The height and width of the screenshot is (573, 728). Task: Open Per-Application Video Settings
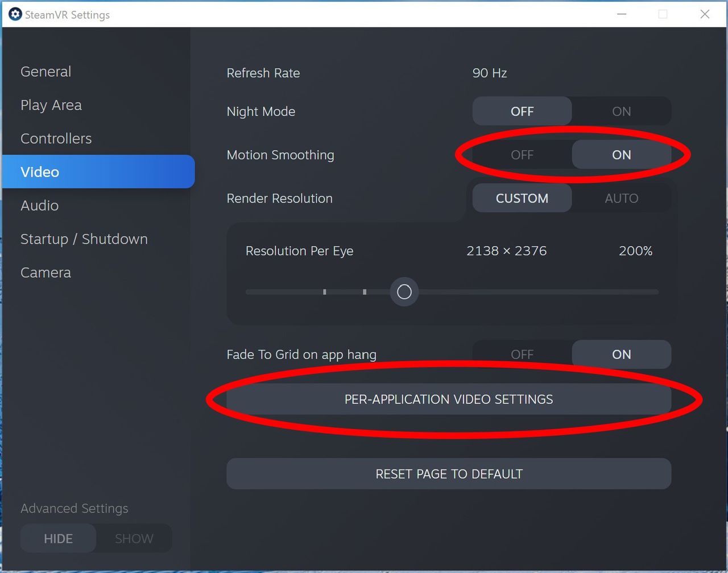(449, 399)
